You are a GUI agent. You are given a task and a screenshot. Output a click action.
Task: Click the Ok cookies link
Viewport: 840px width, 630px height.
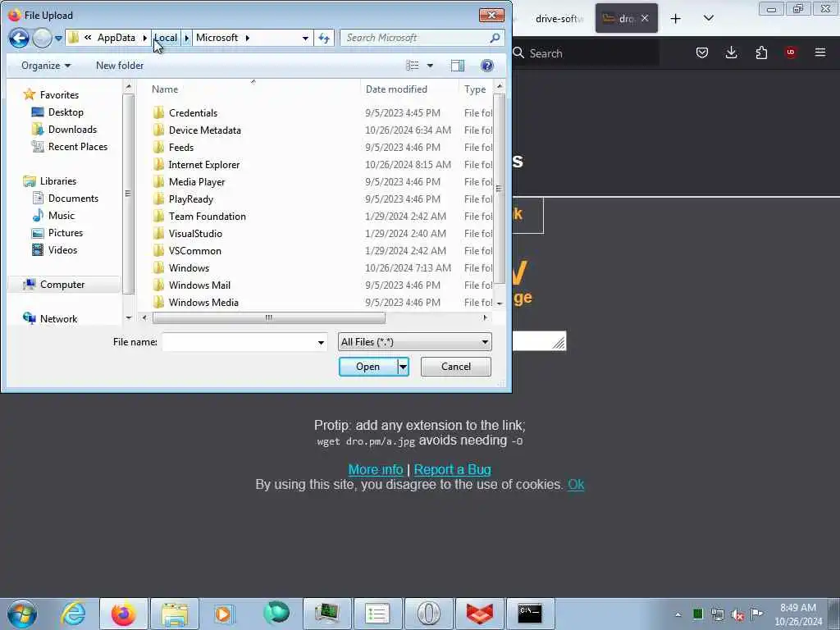tap(576, 484)
